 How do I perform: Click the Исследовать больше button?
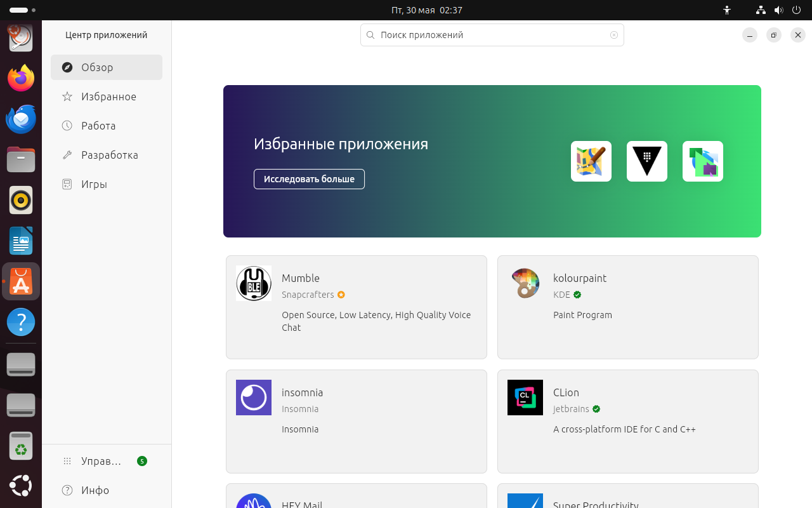[x=309, y=179]
